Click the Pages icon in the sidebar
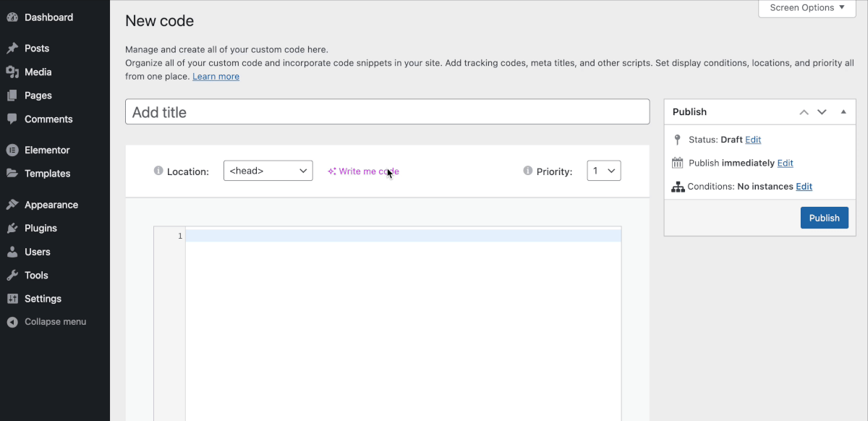Screen dimensions: 868x421 pos(13,95)
